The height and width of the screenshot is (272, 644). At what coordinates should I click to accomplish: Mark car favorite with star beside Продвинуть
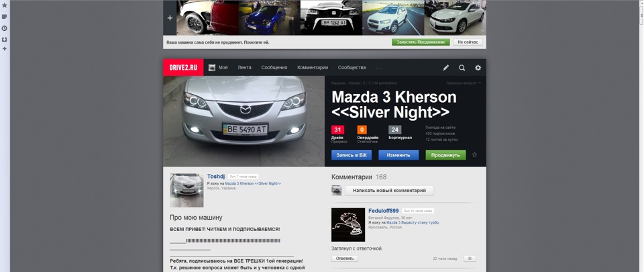[x=474, y=155]
